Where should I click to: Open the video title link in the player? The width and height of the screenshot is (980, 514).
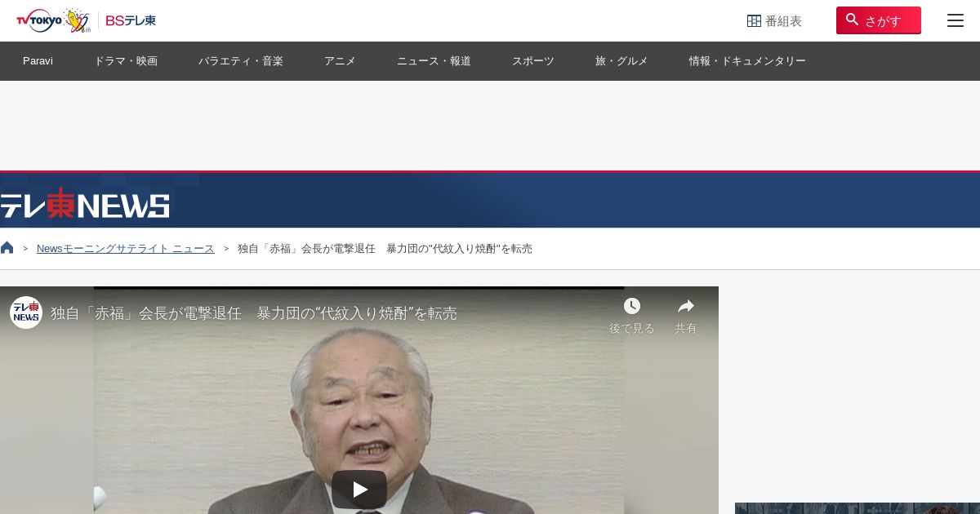254,313
